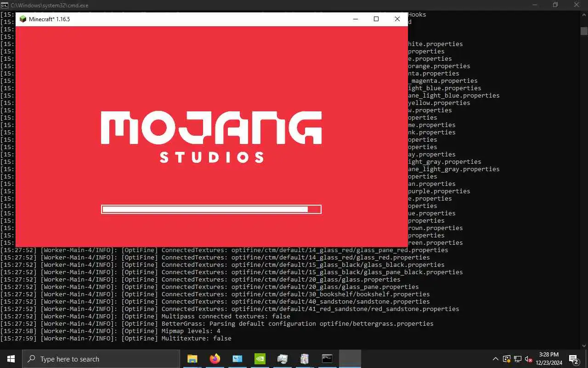The height and width of the screenshot is (368, 588).
Task: Open the network status tray icon
Action: point(518,359)
